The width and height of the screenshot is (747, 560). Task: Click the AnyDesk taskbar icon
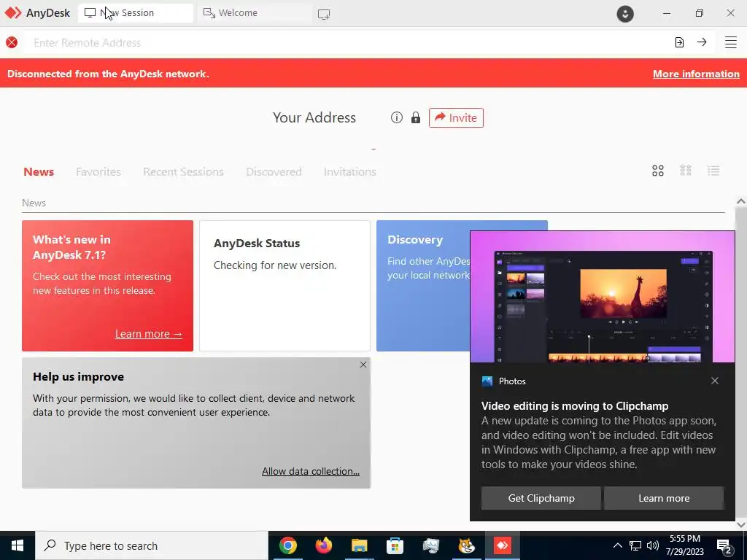(x=502, y=545)
